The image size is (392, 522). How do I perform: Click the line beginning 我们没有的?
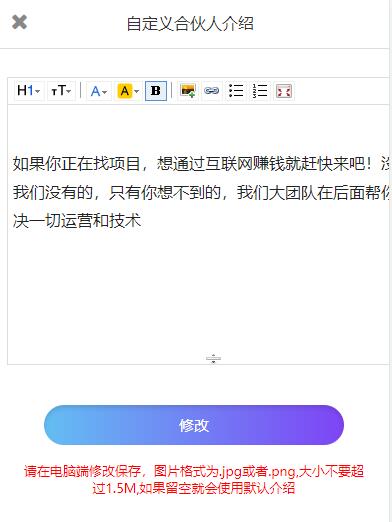point(201,193)
